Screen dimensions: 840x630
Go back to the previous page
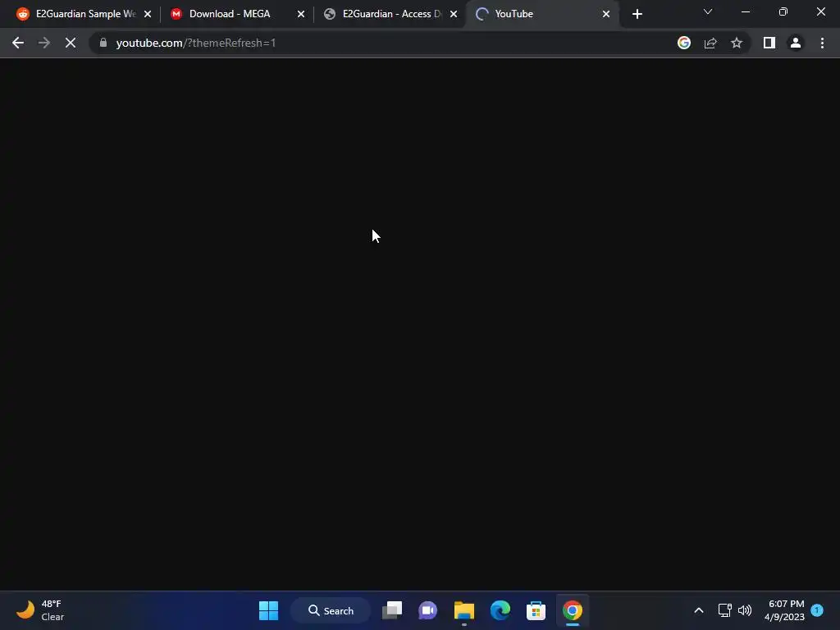coord(18,43)
